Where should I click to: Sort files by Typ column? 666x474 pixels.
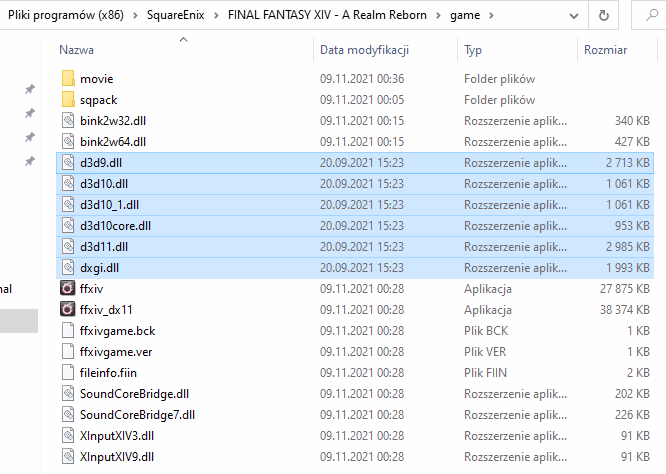[x=474, y=50]
